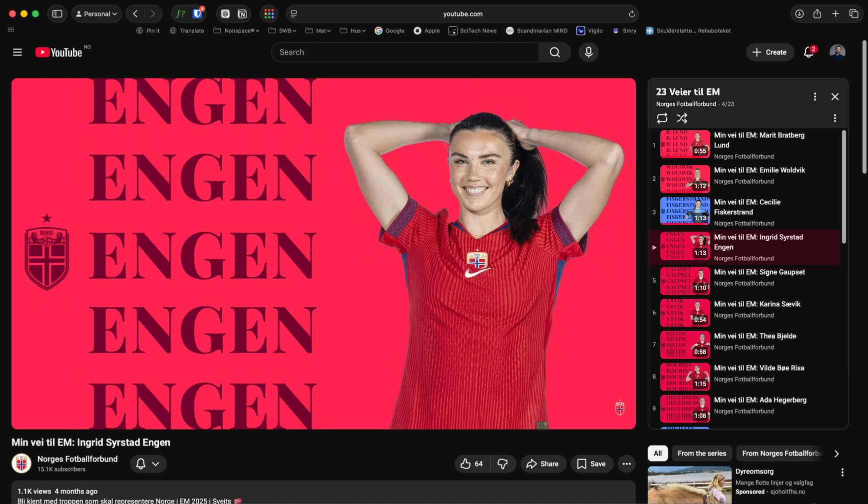
Task: Open the Notion extension icon
Action: [x=242, y=14]
